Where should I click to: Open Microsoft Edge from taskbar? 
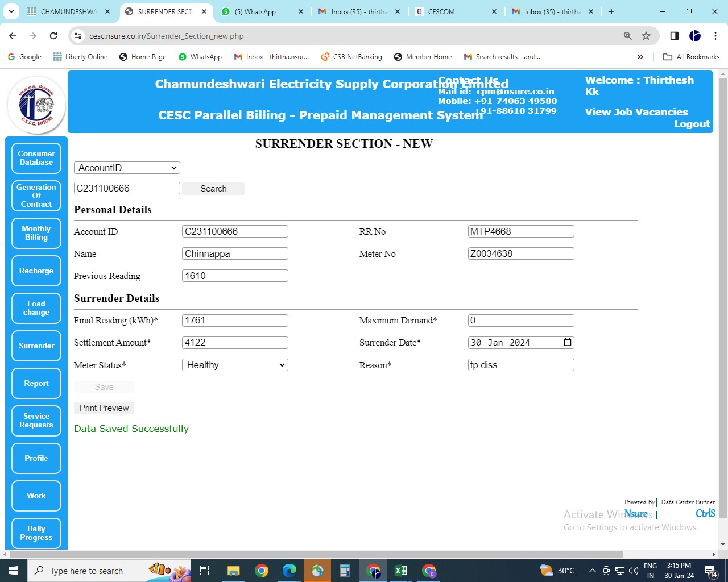(289, 571)
